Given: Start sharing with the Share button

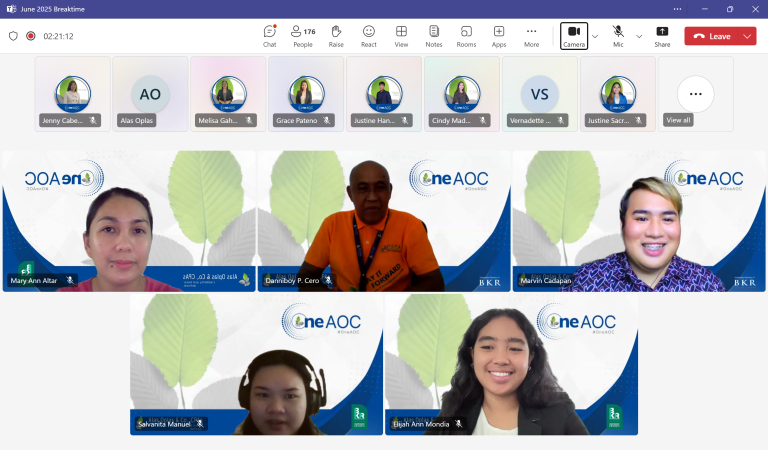Looking at the screenshot, I should pyautogui.click(x=662, y=36).
